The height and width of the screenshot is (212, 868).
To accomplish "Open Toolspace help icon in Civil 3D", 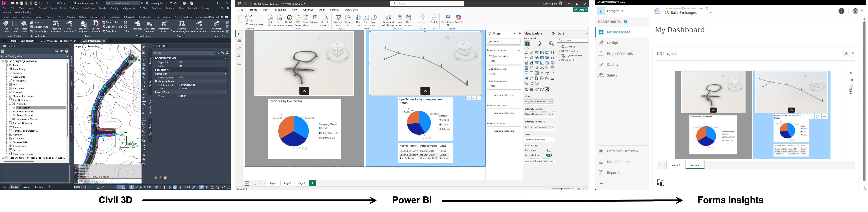I will click(x=67, y=51).
